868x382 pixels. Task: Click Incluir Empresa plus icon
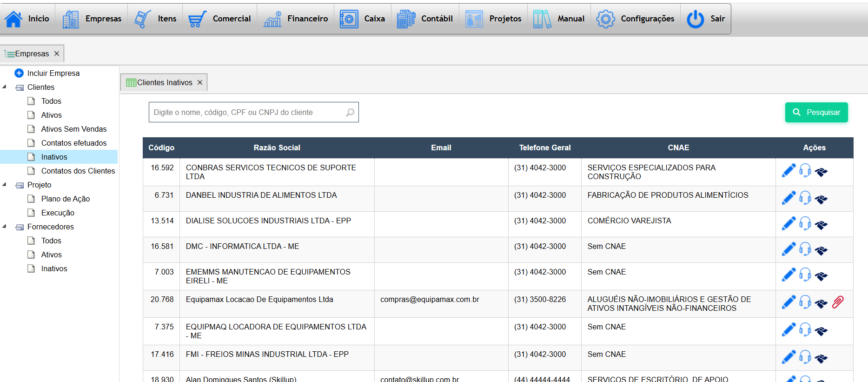[x=19, y=73]
